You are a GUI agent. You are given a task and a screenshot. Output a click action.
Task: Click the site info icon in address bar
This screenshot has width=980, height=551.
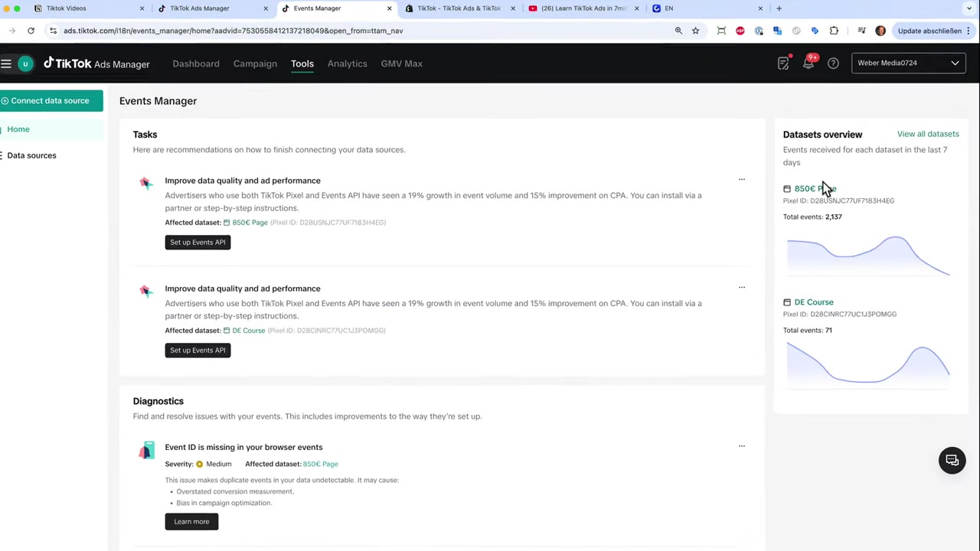click(53, 31)
